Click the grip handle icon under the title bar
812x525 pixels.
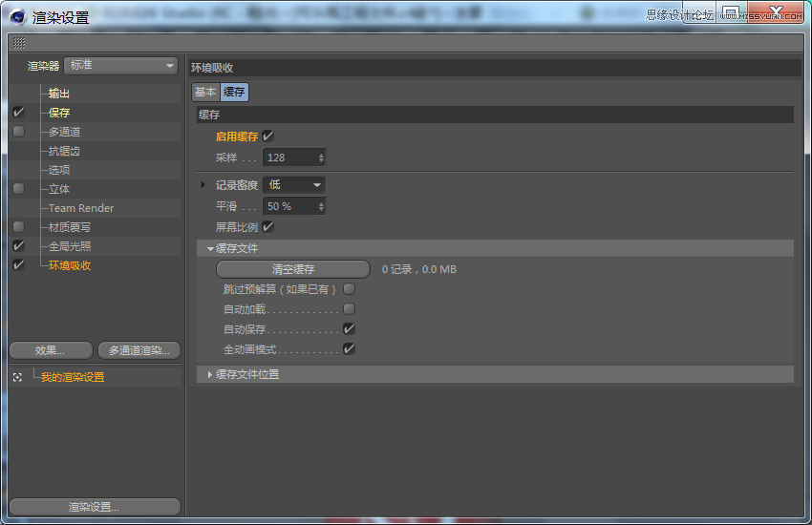(x=19, y=43)
